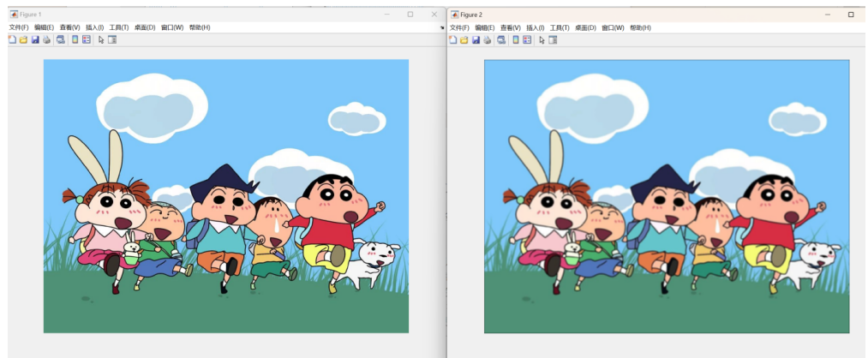
Task: Open 查看(V) menu in Figure 1
Action: pyautogui.click(x=69, y=27)
